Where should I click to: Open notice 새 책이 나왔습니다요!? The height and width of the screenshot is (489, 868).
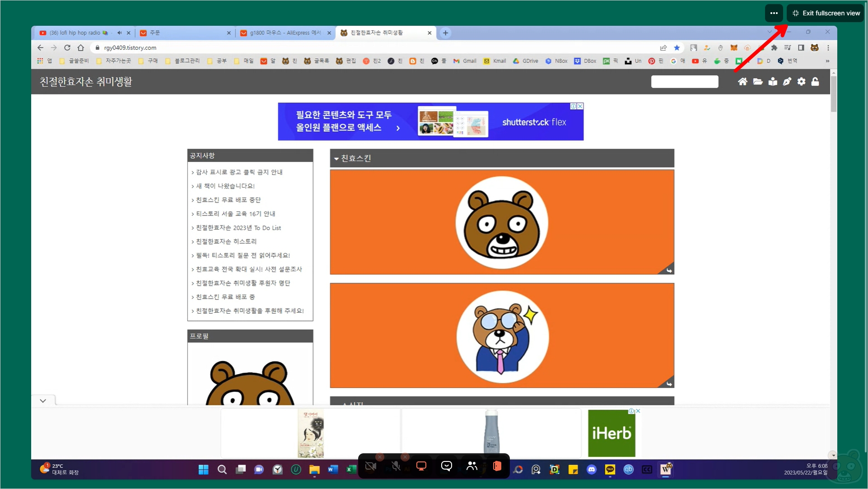225,186
